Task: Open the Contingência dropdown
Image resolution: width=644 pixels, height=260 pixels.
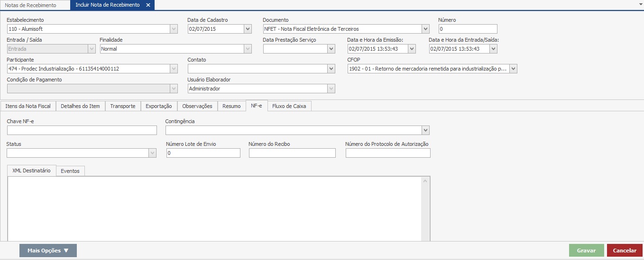Action: [x=425, y=130]
